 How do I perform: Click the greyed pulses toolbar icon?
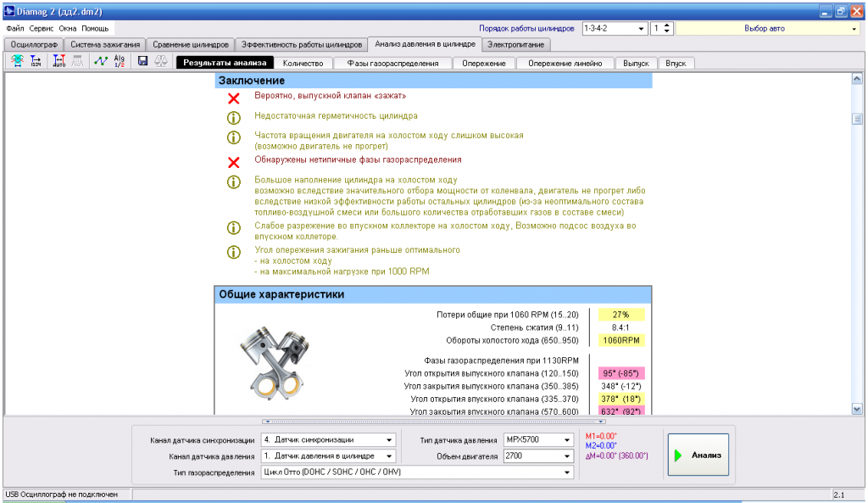77,61
